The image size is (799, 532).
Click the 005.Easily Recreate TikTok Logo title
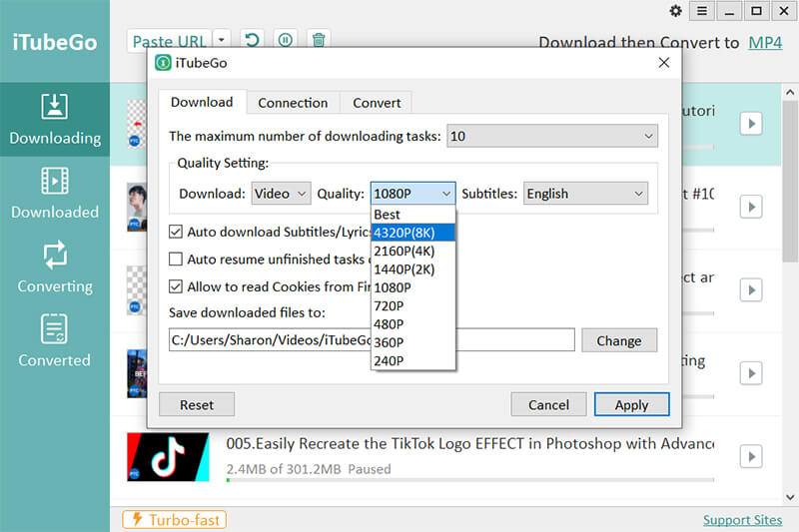click(470, 443)
